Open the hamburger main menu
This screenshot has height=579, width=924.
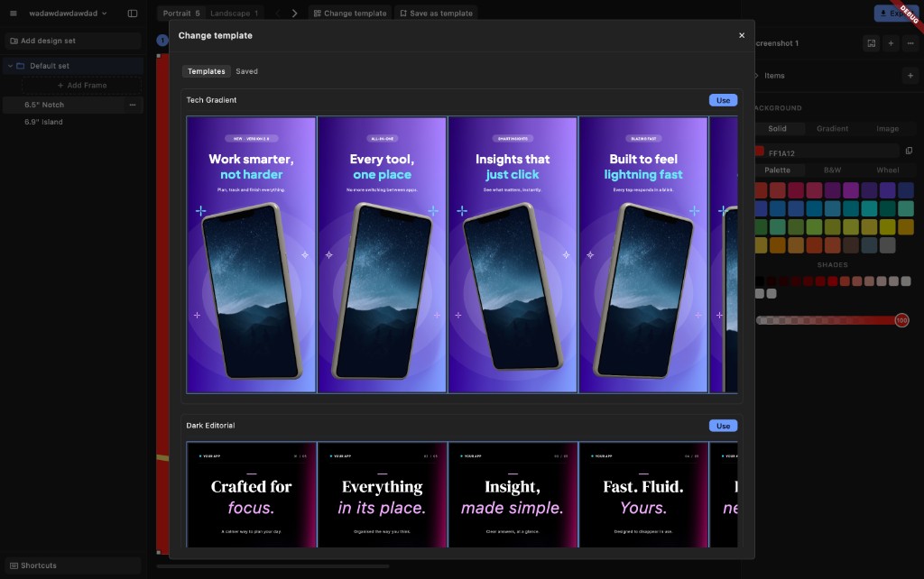13,13
